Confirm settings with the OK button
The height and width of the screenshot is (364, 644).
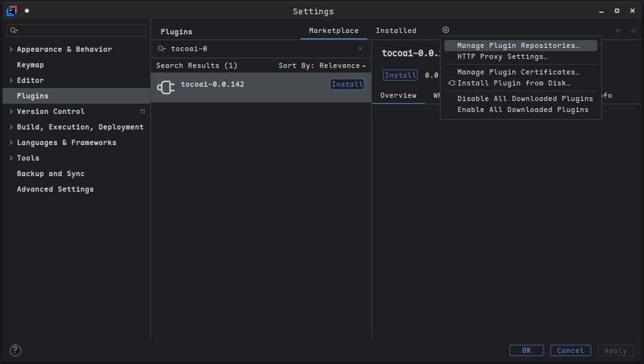pyautogui.click(x=527, y=350)
